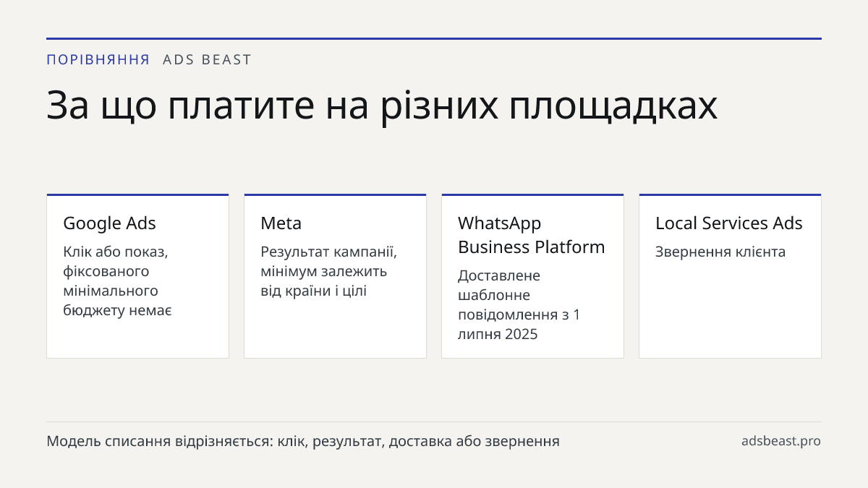The width and height of the screenshot is (868, 488).
Task: Select the Local Services Ads title
Action: (729, 223)
